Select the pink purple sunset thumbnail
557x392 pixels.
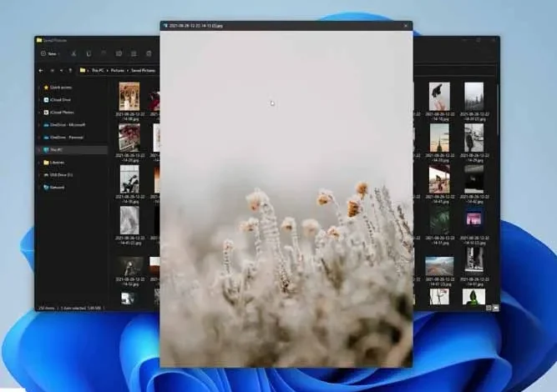pos(473,219)
